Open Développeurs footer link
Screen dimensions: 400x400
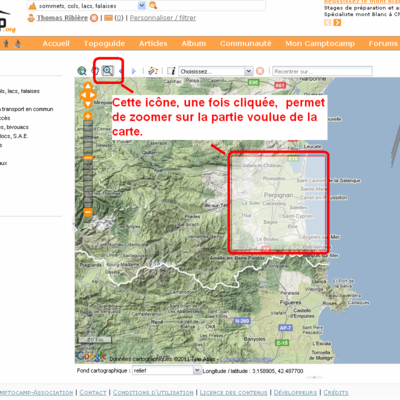(295, 392)
